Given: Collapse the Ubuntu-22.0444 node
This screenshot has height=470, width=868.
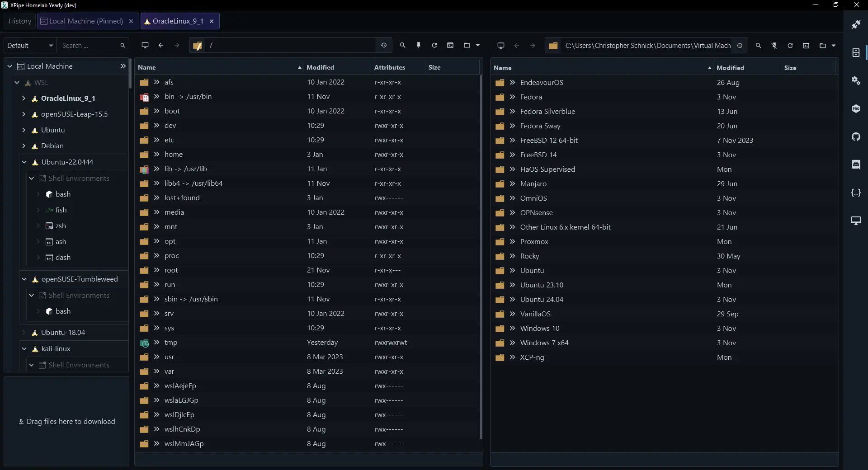Looking at the screenshot, I should pos(24,162).
